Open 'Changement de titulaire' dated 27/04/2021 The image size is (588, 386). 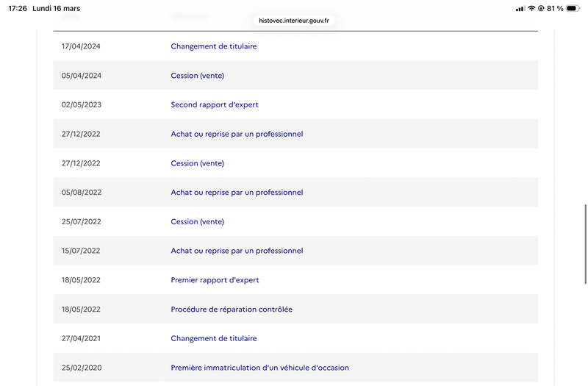[214, 338]
